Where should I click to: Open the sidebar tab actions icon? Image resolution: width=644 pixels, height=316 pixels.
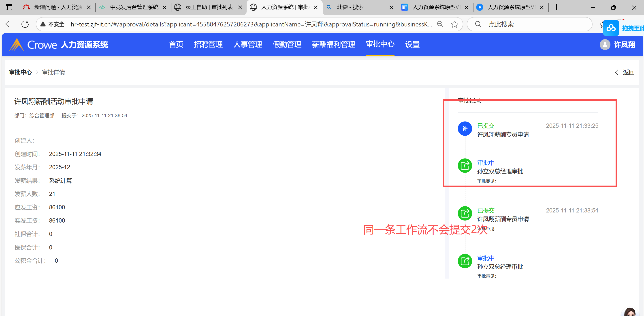[9, 7]
